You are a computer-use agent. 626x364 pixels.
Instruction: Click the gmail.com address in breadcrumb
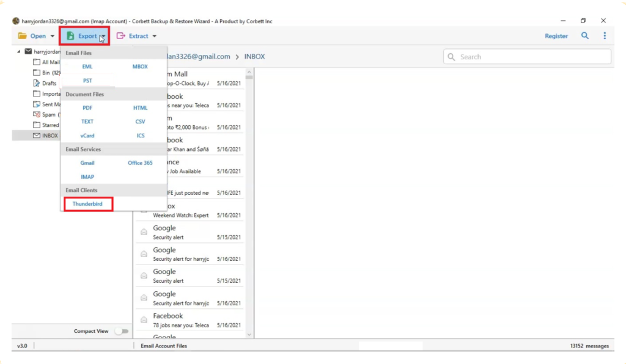point(199,57)
